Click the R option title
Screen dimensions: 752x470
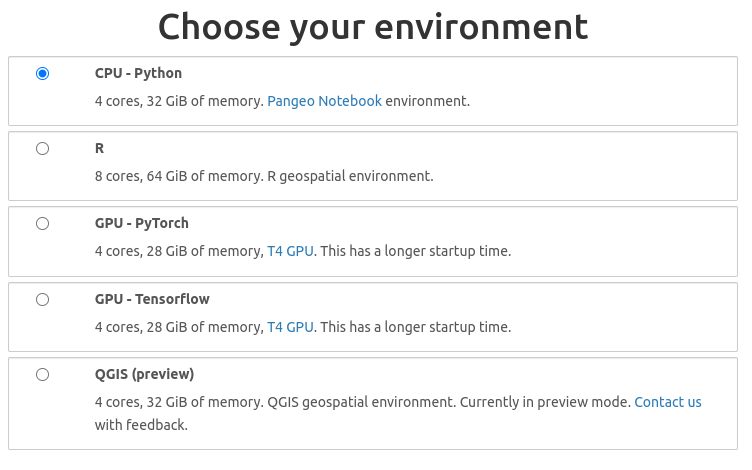point(99,149)
